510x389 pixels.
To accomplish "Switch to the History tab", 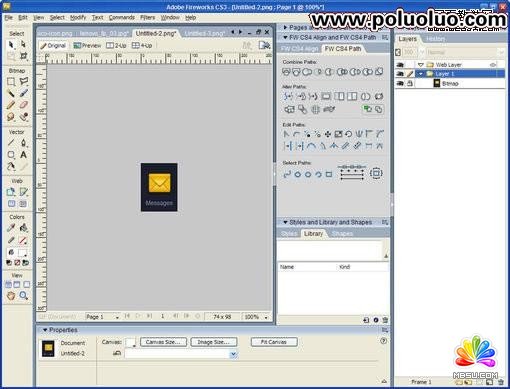I will 435,39.
